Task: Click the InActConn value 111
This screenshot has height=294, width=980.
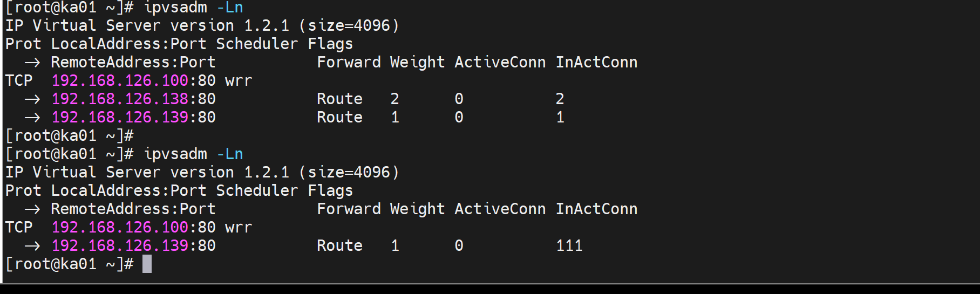Action: click(x=569, y=246)
